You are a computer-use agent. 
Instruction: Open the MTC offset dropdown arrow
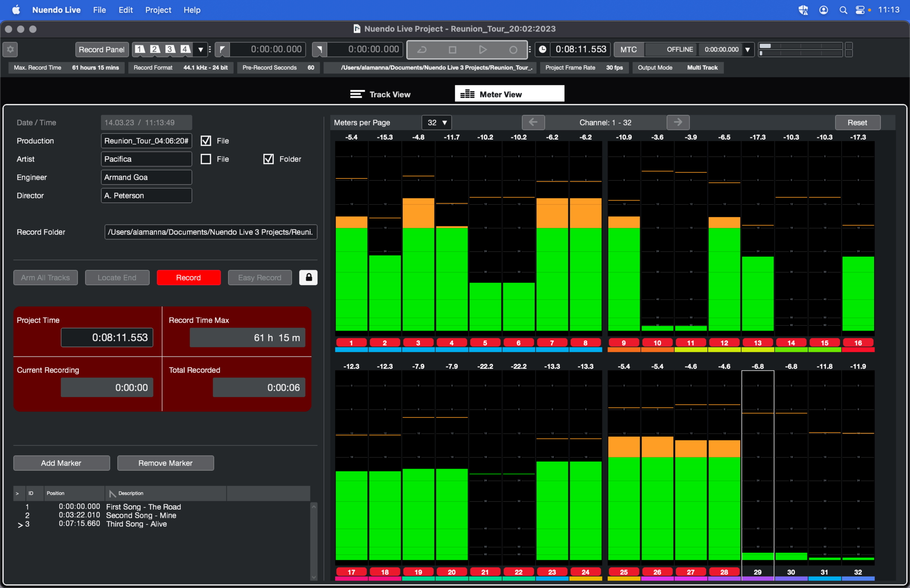pos(747,49)
